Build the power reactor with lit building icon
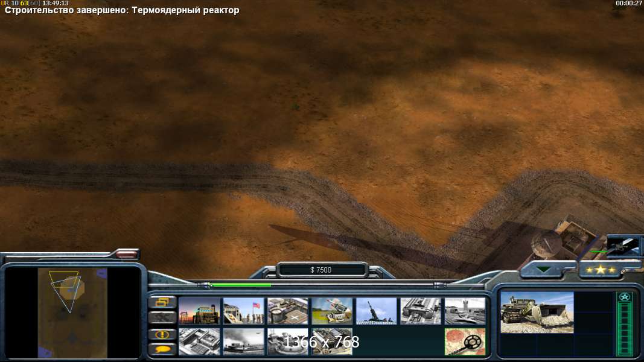644x362 pixels. click(199, 311)
